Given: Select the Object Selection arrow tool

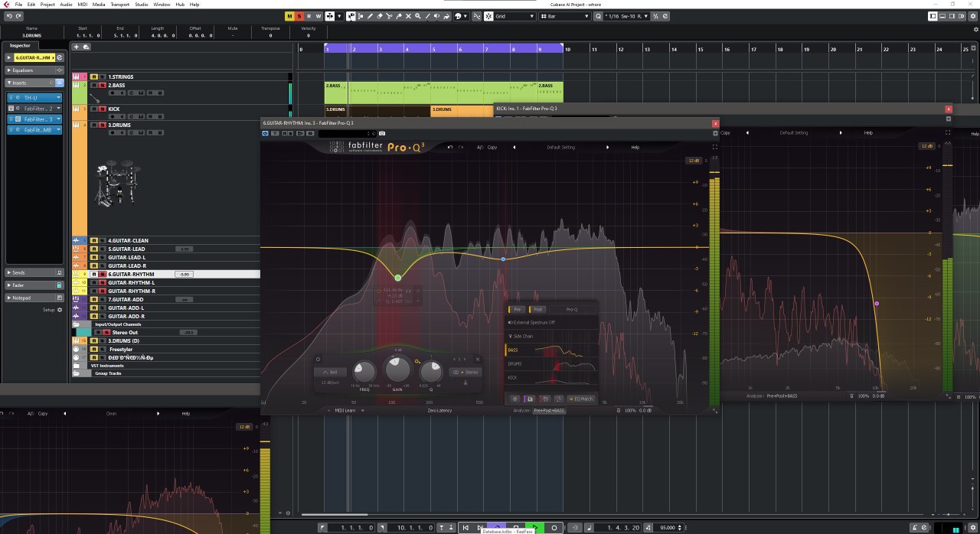Looking at the screenshot, I should click(351, 16).
